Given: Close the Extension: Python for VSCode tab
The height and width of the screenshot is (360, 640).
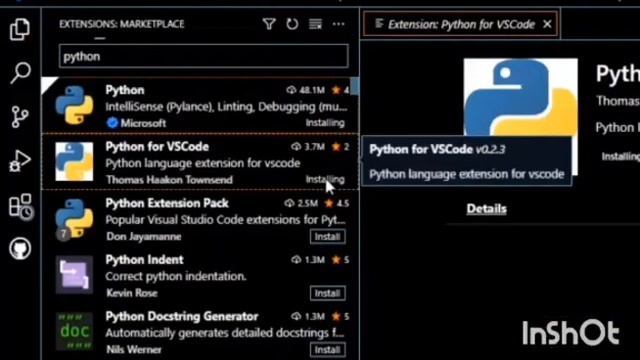Looking at the screenshot, I should coord(547,24).
